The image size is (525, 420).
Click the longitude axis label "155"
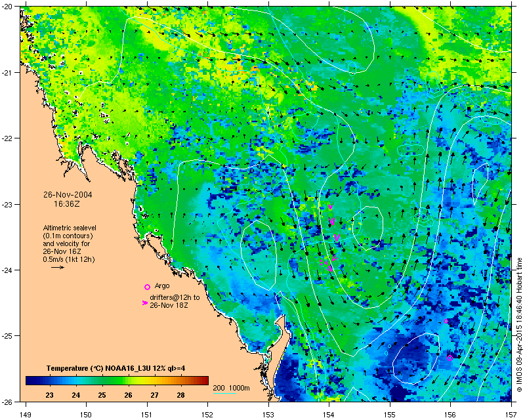pyautogui.click(x=390, y=415)
